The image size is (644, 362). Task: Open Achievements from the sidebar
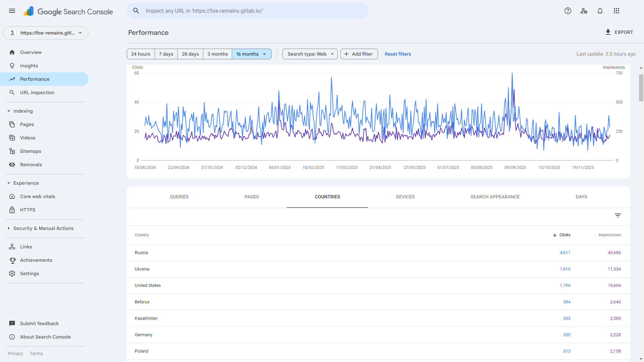click(36, 260)
